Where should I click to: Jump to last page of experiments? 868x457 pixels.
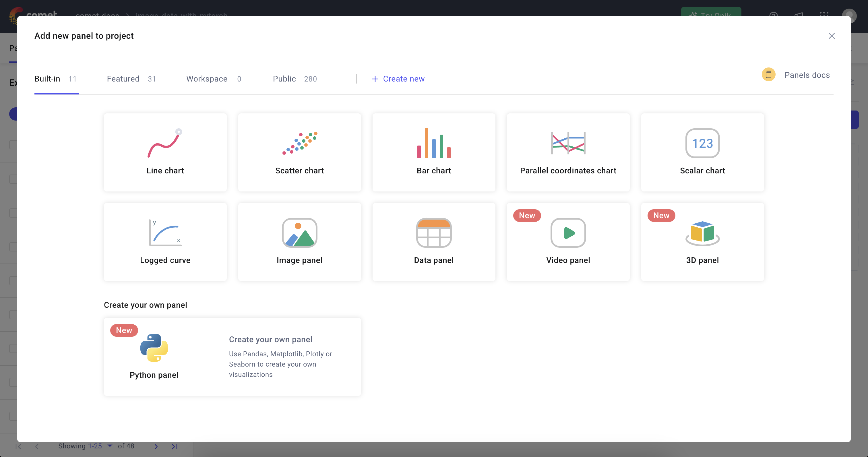pyautogui.click(x=174, y=446)
